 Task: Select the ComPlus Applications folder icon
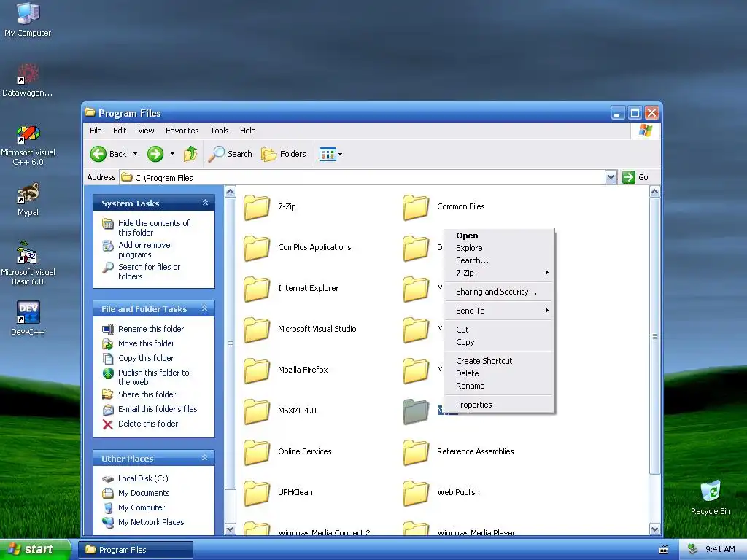(257, 248)
